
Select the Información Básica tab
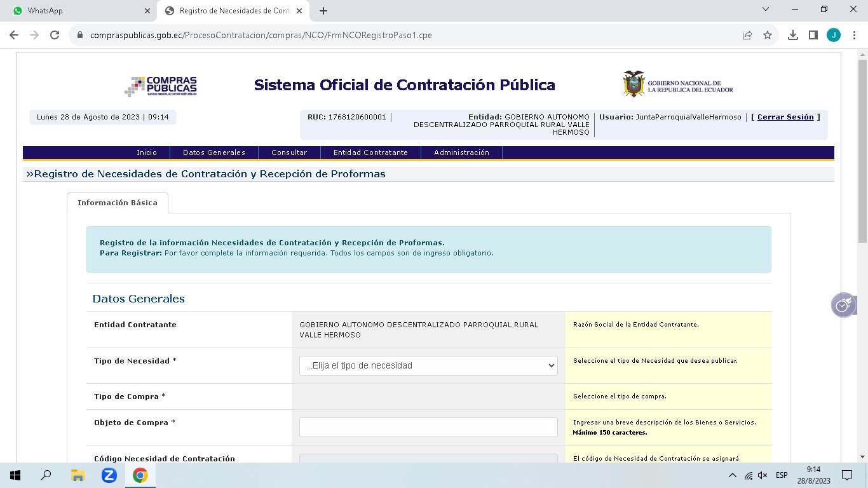[118, 203]
